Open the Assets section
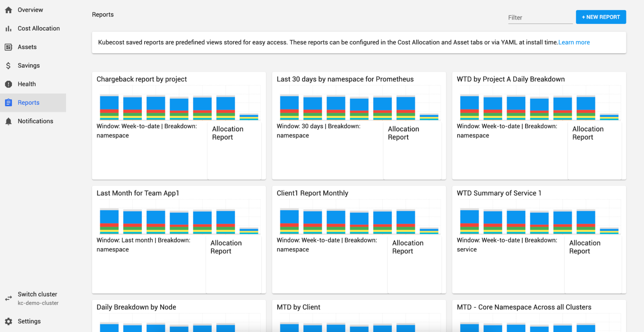Image resolution: width=644 pixels, height=332 pixels. coord(27,47)
